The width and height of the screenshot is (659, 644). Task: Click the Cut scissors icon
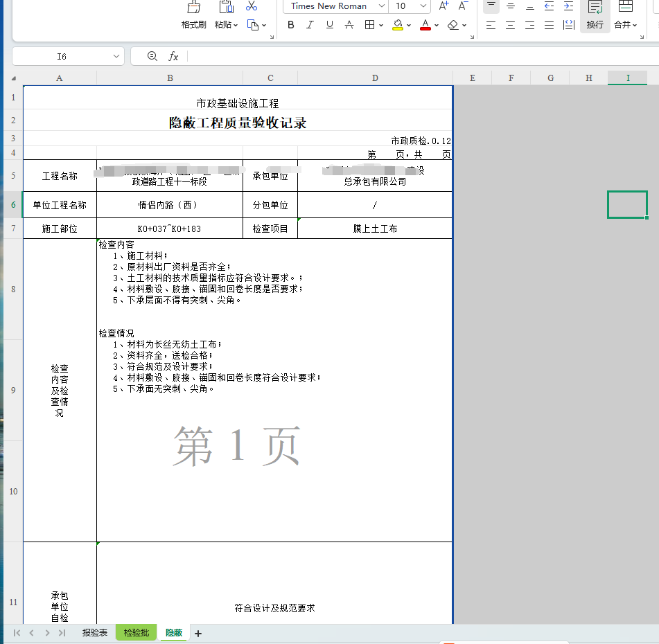point(252,6)
